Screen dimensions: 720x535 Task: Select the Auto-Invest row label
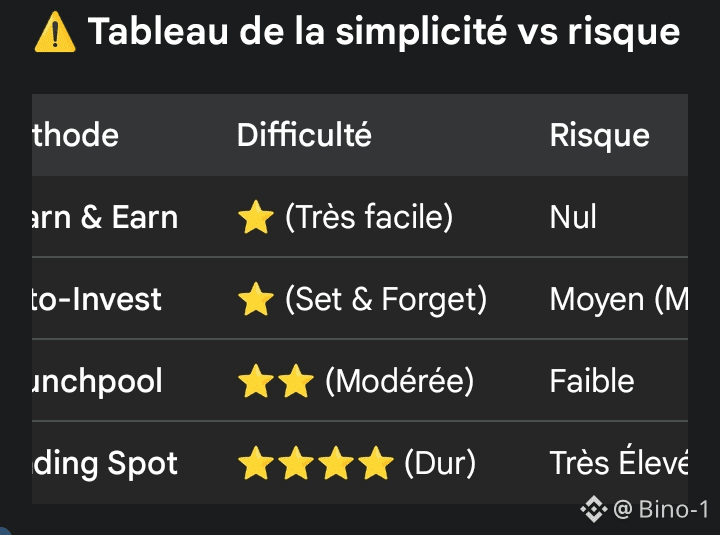click(97, 299)
